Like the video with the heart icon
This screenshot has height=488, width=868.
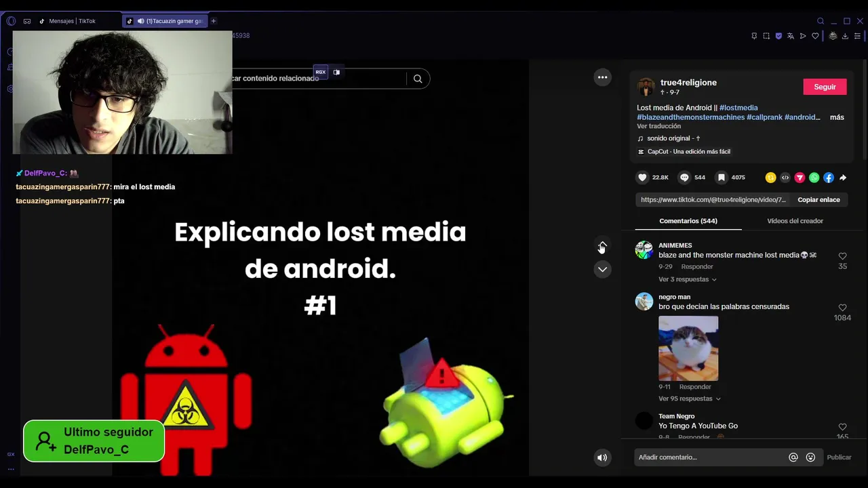point(642,178)
